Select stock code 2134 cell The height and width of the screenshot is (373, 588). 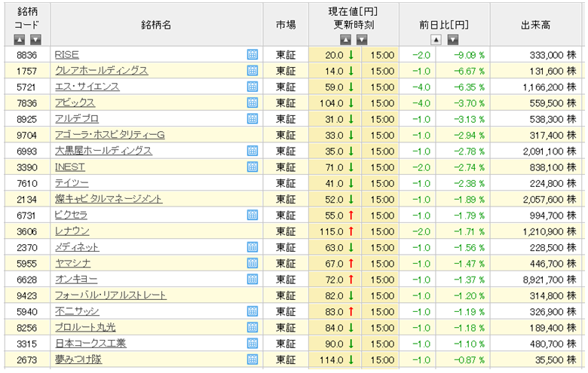coord(27,199)
